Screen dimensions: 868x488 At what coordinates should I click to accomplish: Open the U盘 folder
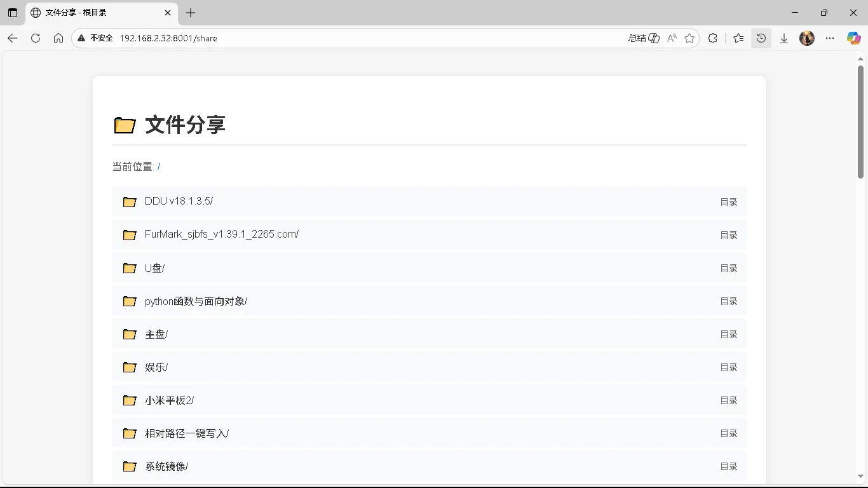(x=154, y=268)
